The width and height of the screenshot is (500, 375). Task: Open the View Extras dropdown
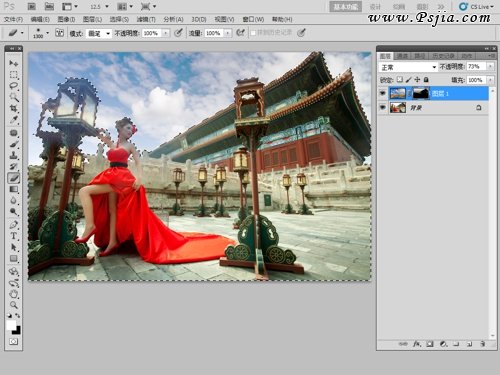(x=70, y=6)
